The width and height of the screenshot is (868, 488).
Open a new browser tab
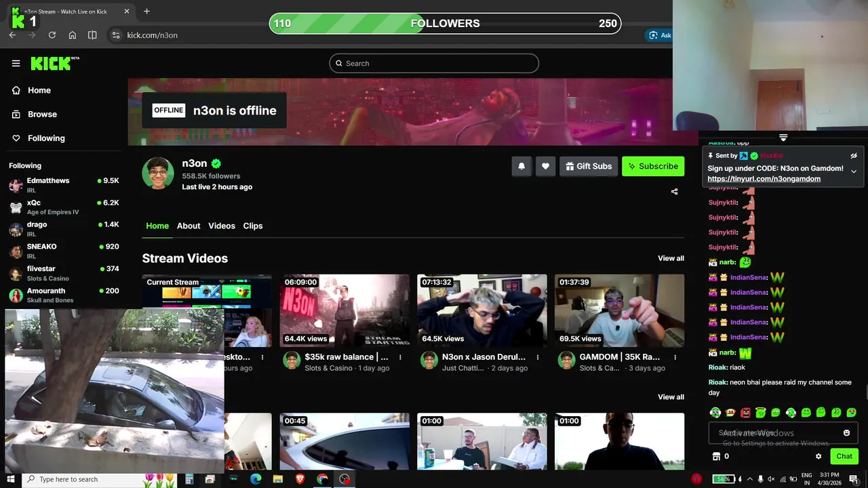coord(146,11)
